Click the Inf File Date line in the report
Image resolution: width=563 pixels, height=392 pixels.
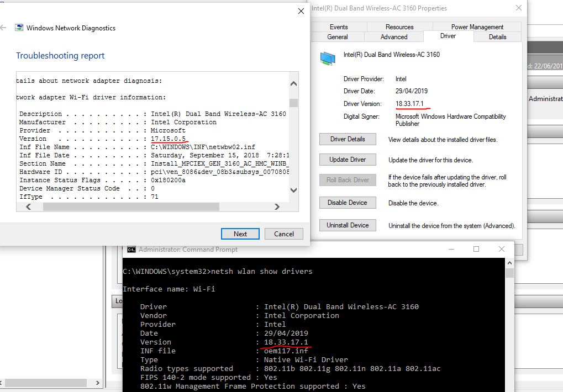tap(154, 155)
